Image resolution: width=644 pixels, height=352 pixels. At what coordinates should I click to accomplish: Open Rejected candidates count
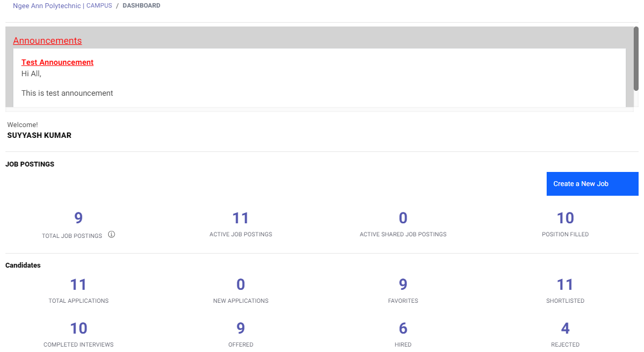(x=565, y=328)
